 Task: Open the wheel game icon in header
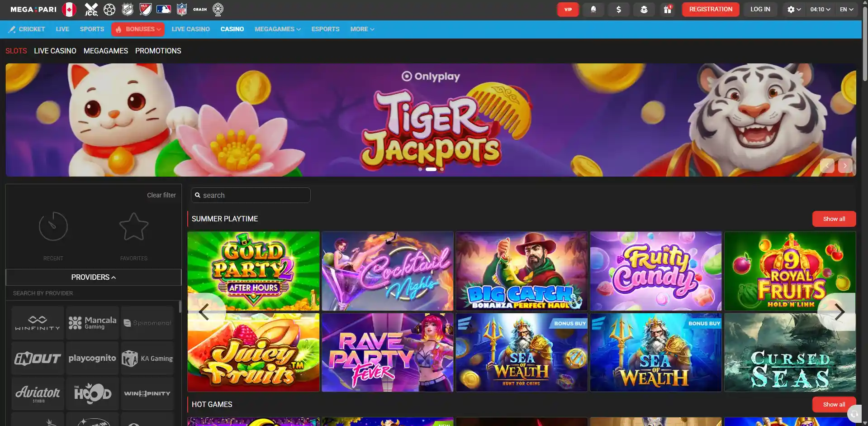tap(218, 9)
